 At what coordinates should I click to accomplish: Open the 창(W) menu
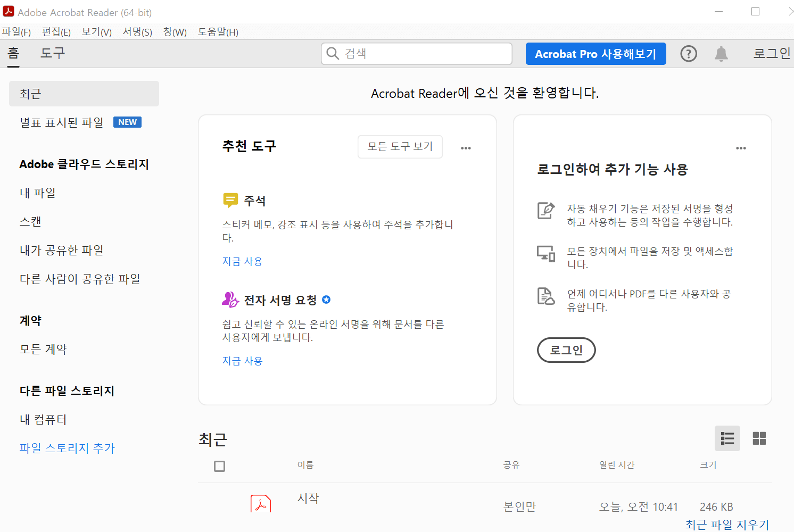point(175,32)
